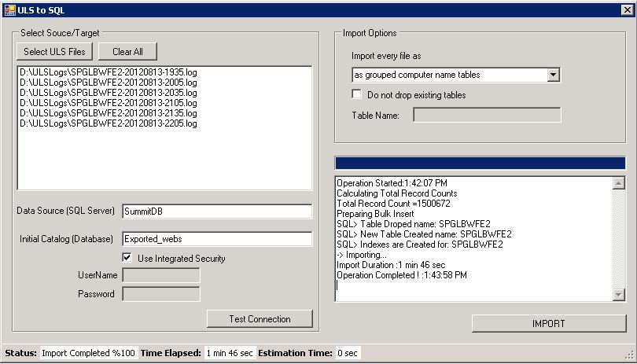637x364 pixels.
Task: Click the ULS to SQL title bar icon
Action: (10, 10)
